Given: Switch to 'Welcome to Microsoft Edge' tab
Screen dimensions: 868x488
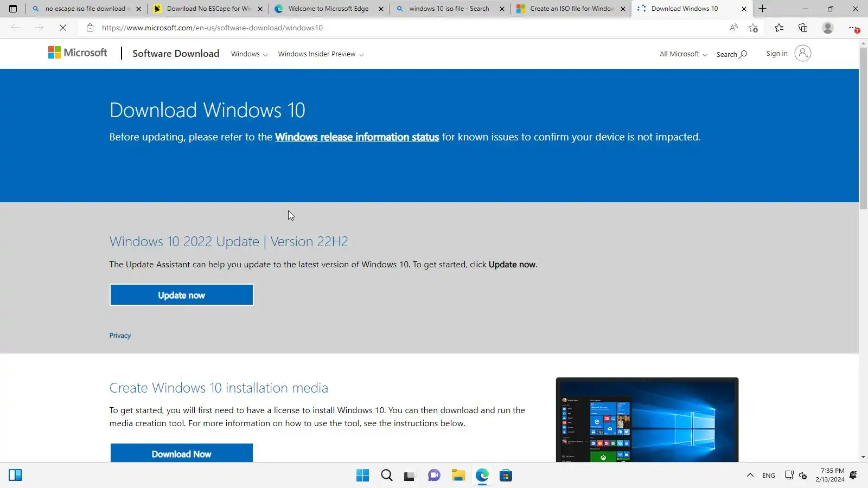Looking at the screenshot, I should pyautogui.click(x=329, y=9).
